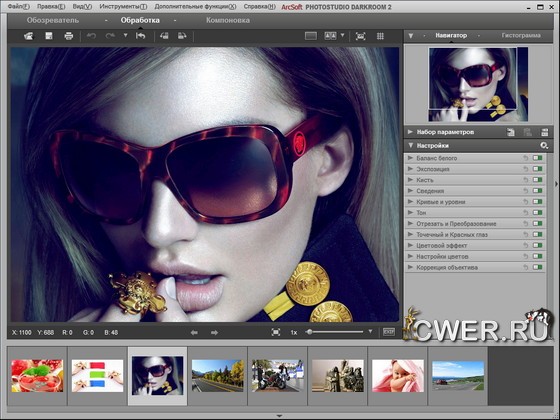Click the preset manager icon in Набор параметров

(x=545, y=132)
